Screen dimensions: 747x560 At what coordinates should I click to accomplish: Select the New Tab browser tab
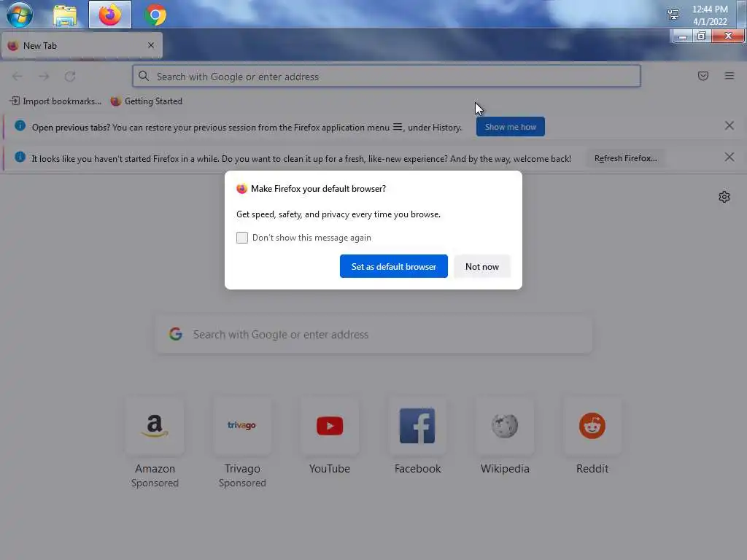point(82,46)
